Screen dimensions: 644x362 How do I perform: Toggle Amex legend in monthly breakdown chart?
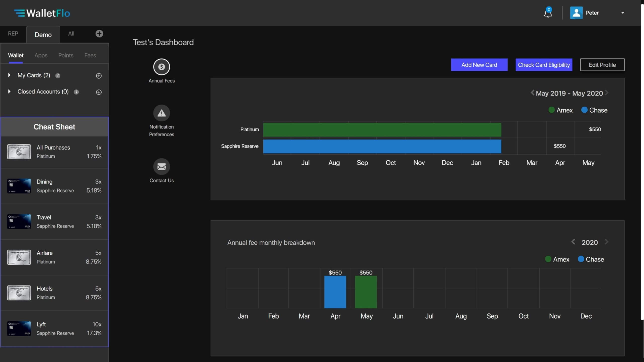[557, 259]
